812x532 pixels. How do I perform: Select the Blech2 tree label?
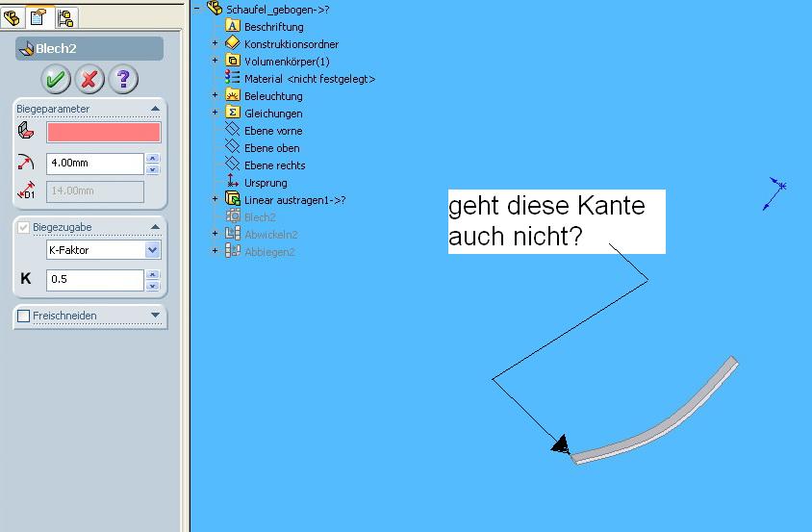click(x=260, y=217)
